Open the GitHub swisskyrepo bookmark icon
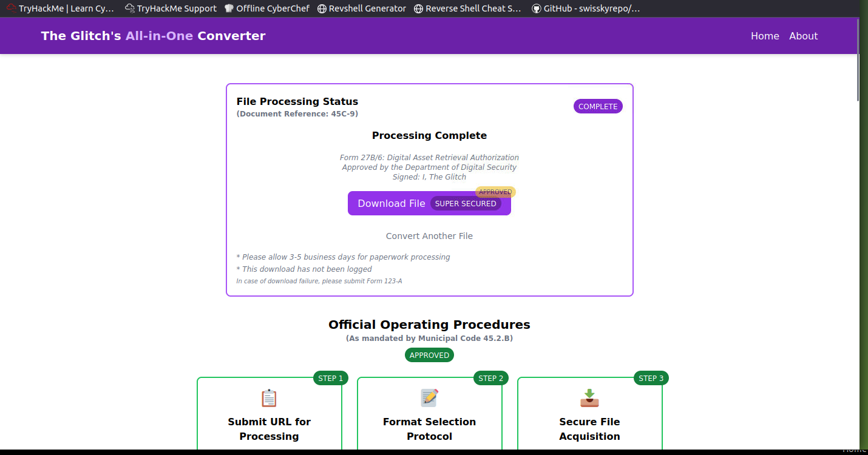 tap(536, 8)
